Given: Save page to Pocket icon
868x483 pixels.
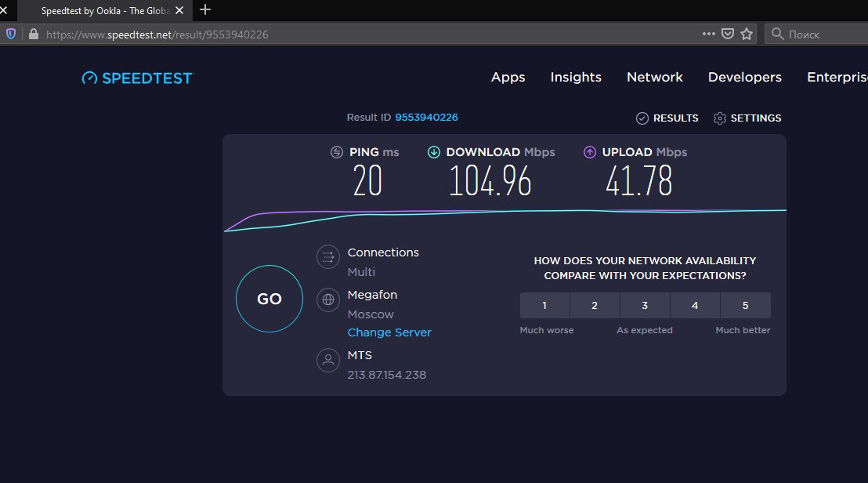Looking at the screenshot, I should [728, 34].
